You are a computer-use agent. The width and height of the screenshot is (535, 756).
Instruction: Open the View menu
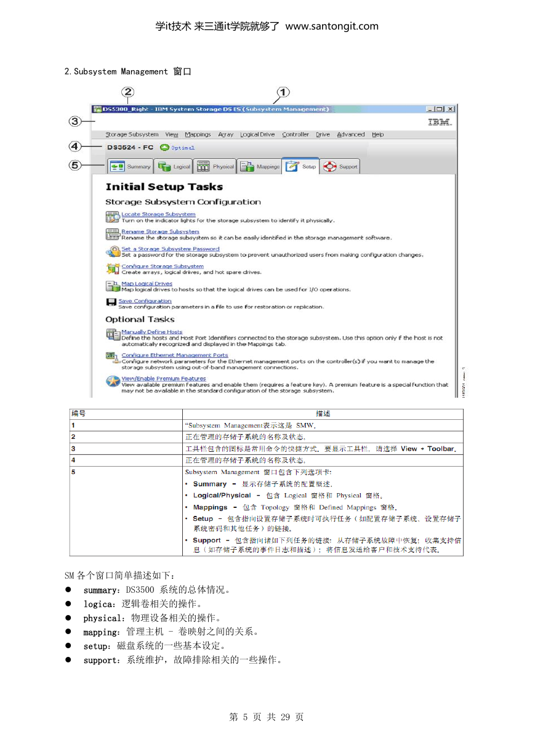tap(172, 134)
